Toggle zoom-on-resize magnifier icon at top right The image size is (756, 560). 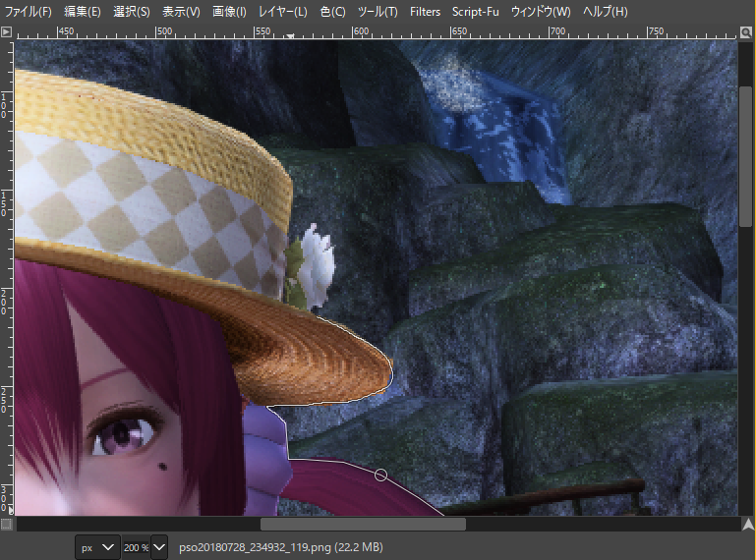click(x=746, y=32)
